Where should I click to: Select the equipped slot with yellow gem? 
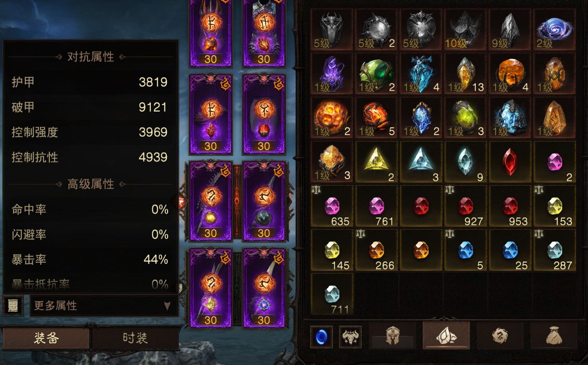[x=211, y=201]
